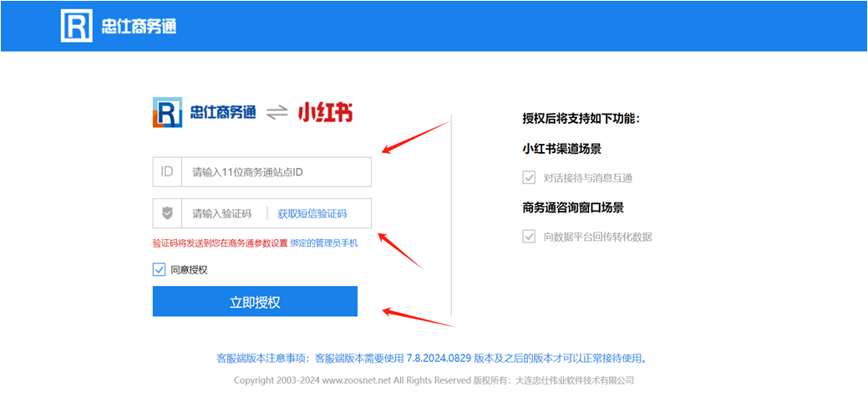This screenshot has height=418, width=868.
Task: Toggle the 同意授权 checkbox
Action: [159, 270]
